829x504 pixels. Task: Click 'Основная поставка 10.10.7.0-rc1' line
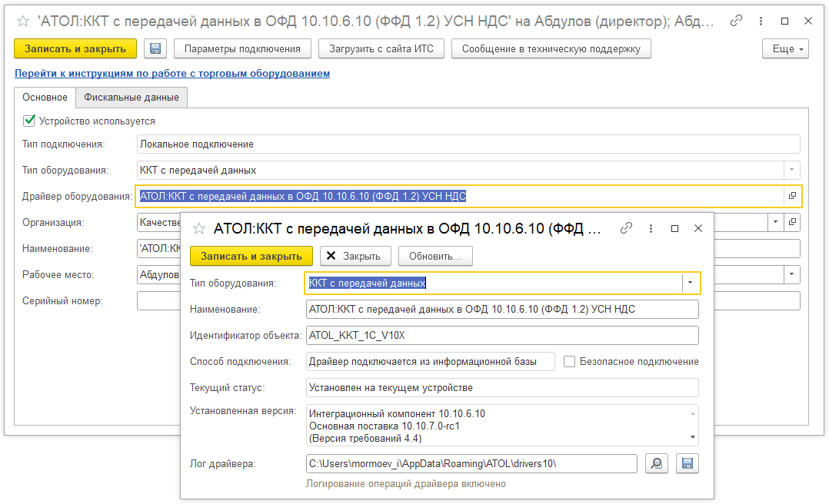click(x=385, y=426)
